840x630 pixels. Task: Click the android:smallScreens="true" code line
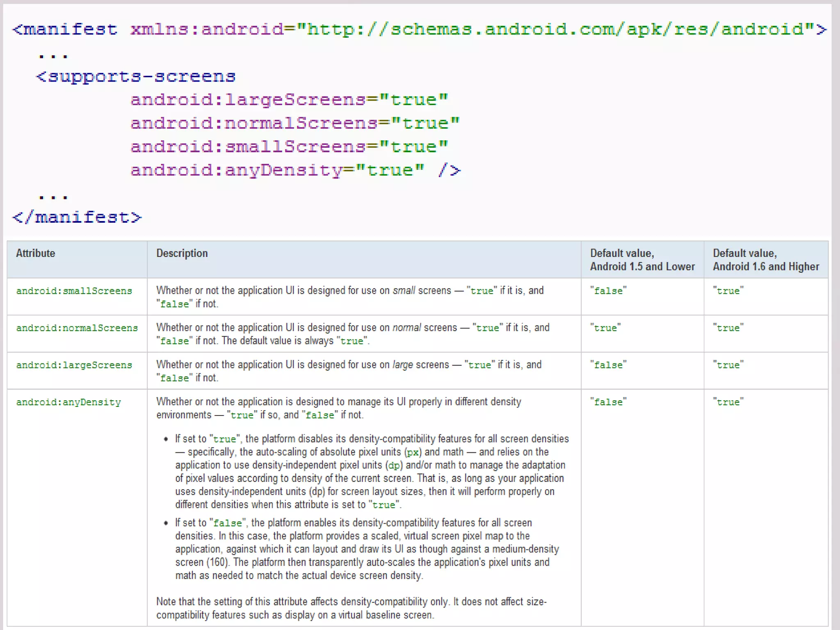(x=289, y=146)
